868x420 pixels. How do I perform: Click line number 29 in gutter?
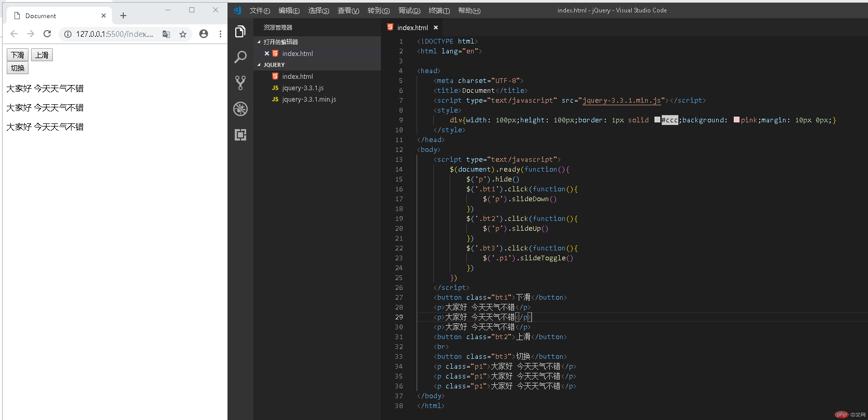[x=399, y=317]
